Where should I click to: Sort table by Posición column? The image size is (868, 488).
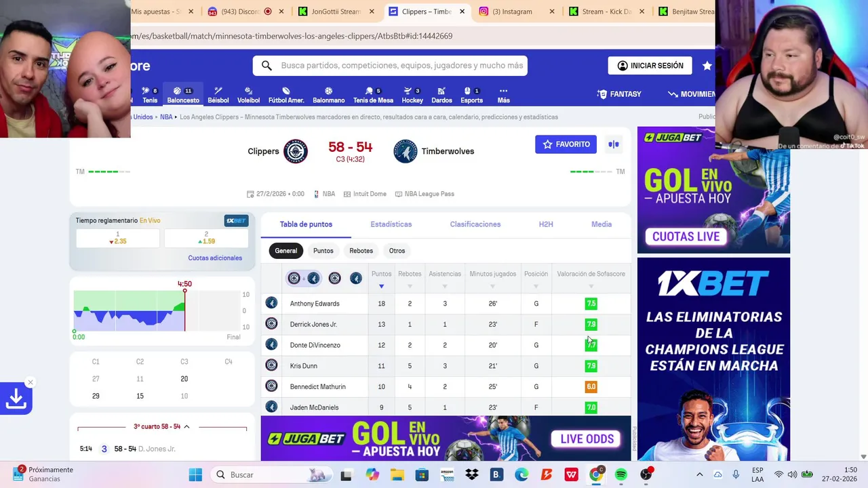coord(536,279)
